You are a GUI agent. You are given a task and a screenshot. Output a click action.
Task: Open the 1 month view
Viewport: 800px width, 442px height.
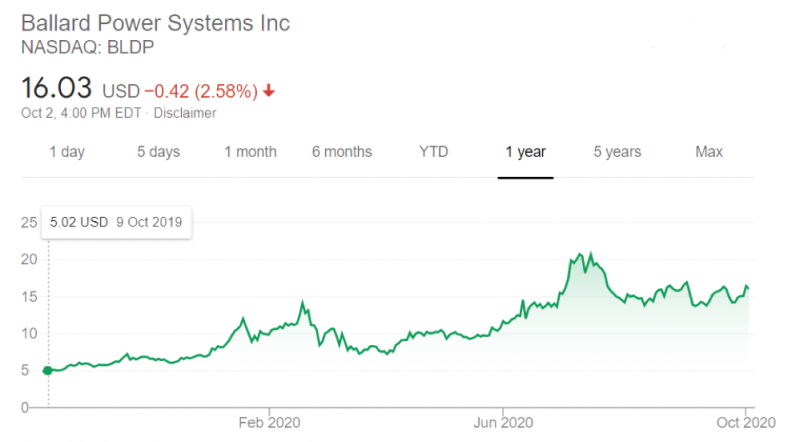pyautogui.click(x=250, y=152)
